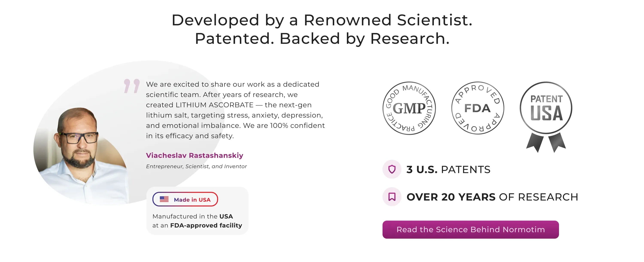The image size is (644, 262).
Task: Click the bookmark icon beside 20 Years
Action: 392,197
